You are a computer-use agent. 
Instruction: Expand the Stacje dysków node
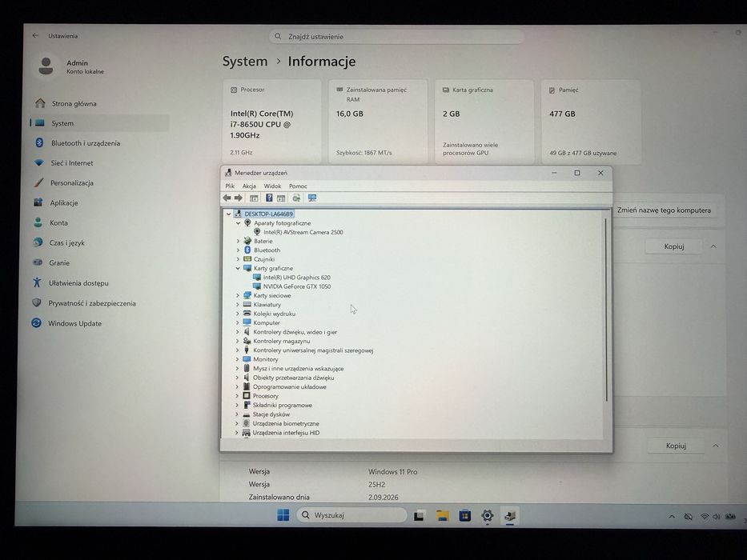(x=237, y=414)
